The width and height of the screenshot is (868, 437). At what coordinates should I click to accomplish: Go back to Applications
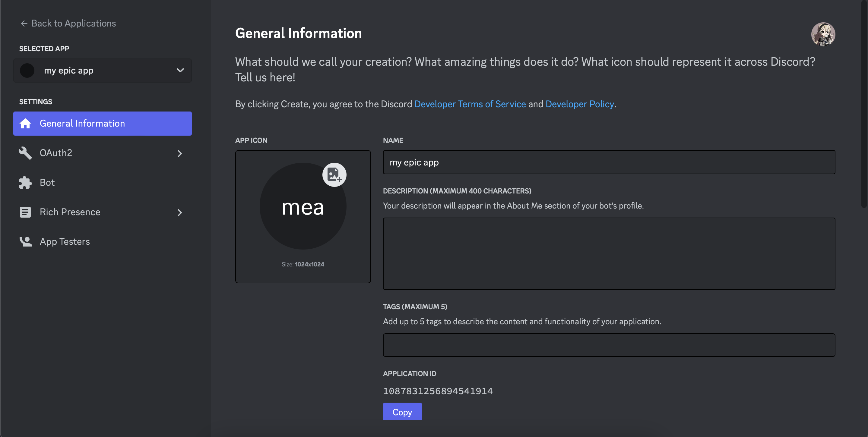[68, 24]
